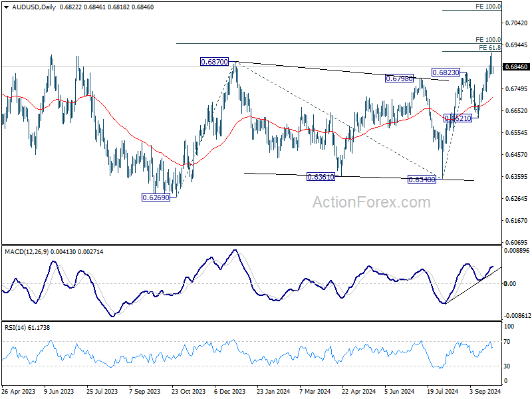Viewport: 532px width, 399px height.
Task: Select the 3 Sep 2024 date label
Action: pos(485,391)
